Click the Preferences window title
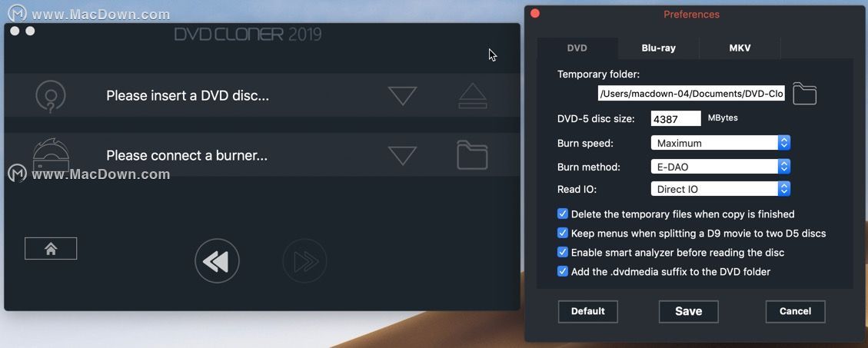This screenshot has height=348, width=868. coord(692,15)
